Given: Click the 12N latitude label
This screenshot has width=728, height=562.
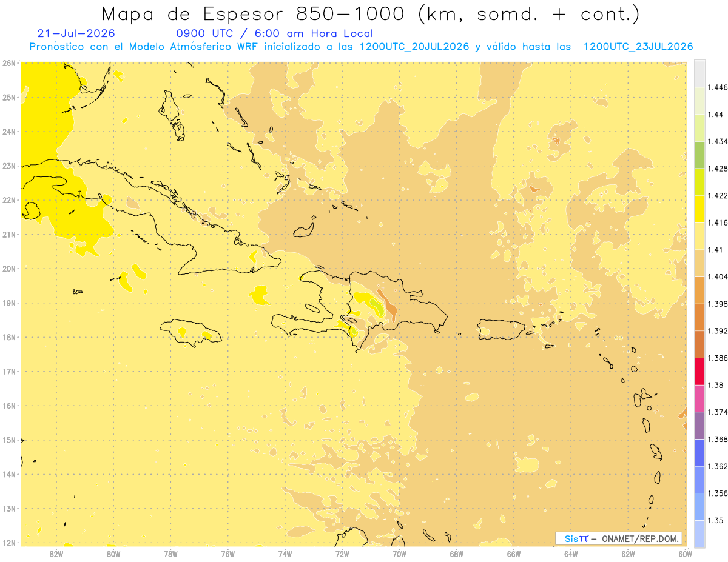Looking at the screenshot, I should pos(9,543).
